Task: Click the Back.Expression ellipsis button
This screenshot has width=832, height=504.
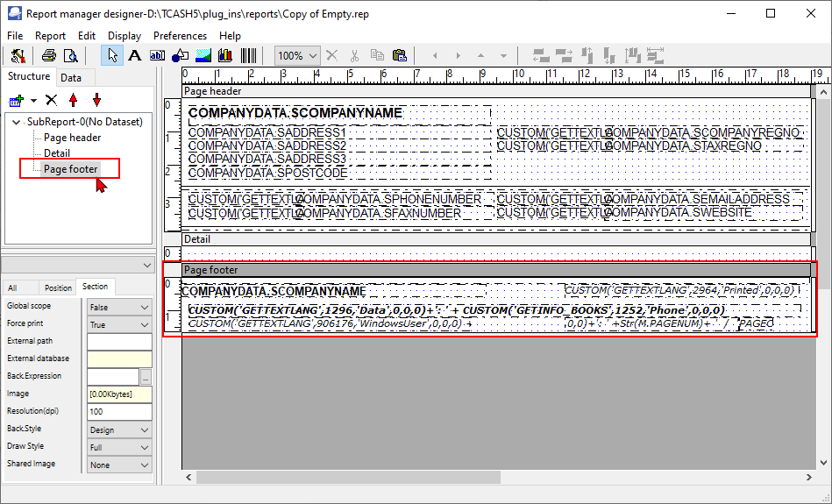Action: click(146, 377)
